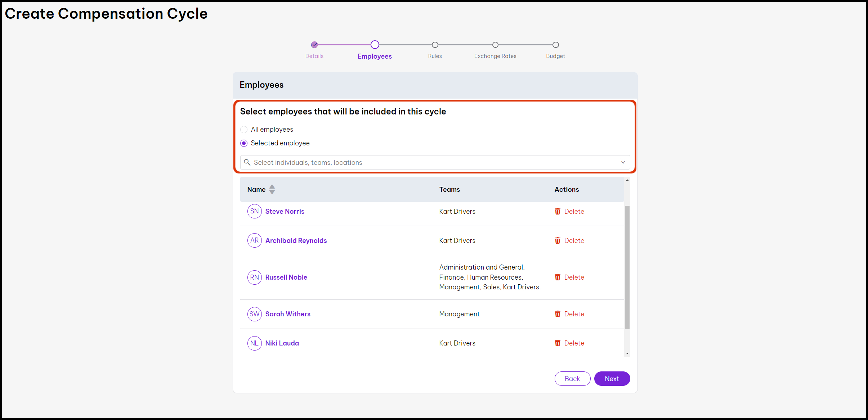Click trash icon for Russell Noble
Viewport: 868px width, 420px height.
click(x=557, y=277)
